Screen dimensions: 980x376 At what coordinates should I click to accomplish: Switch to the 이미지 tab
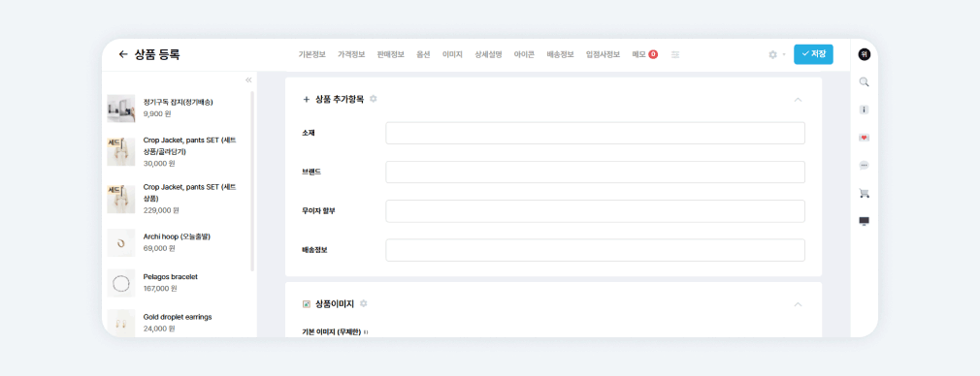452,55
